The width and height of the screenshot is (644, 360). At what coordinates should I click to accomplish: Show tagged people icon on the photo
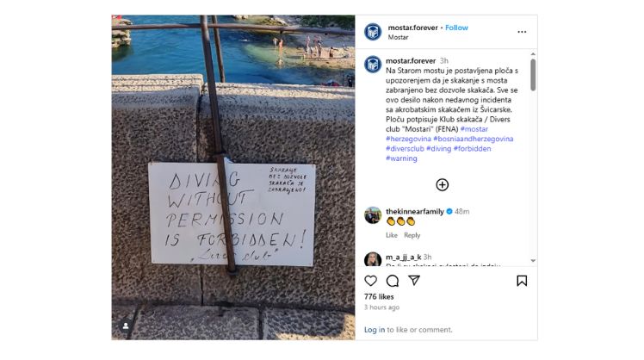pos(126,326)
